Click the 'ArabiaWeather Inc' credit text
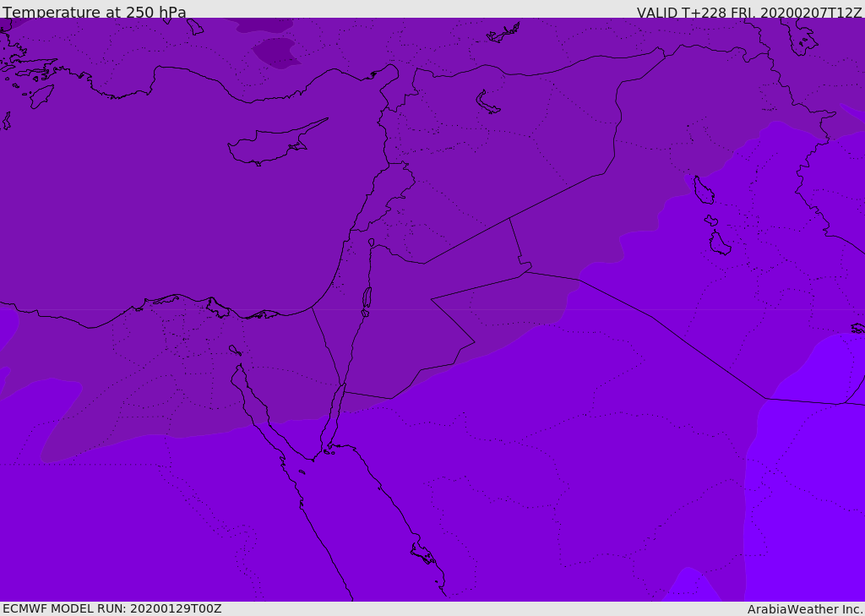This screenshot has width=865, height=616. click(804, 609)
